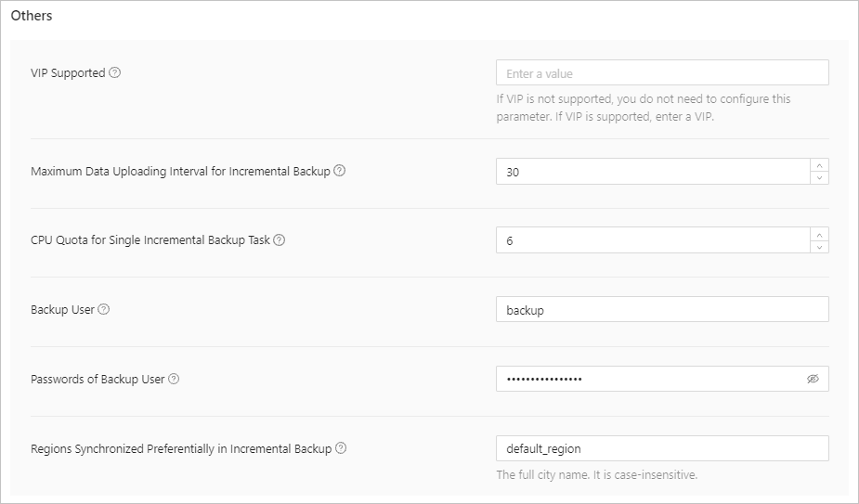
Task: Click the VIP Supported label text
Action: tap(68, 72)
